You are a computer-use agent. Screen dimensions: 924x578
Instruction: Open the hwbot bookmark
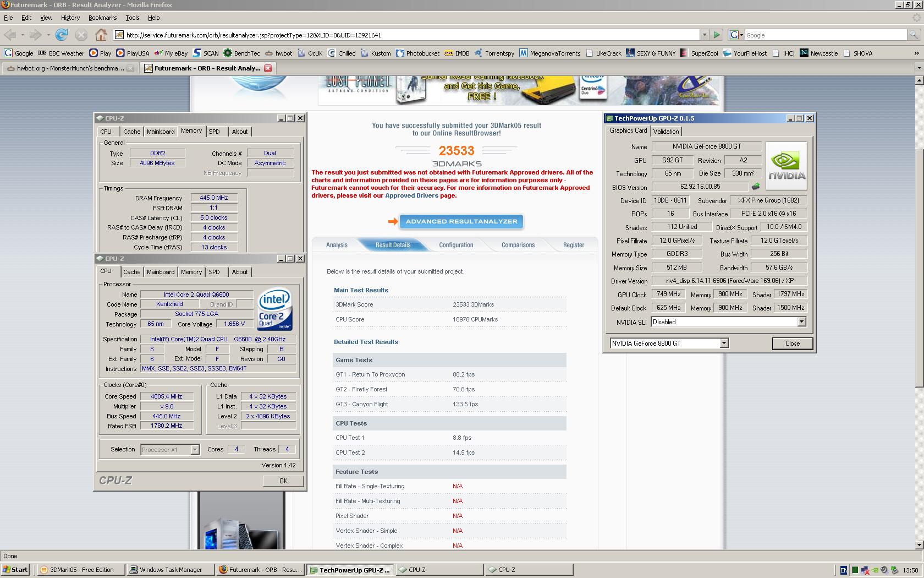[x=279, y=53]
